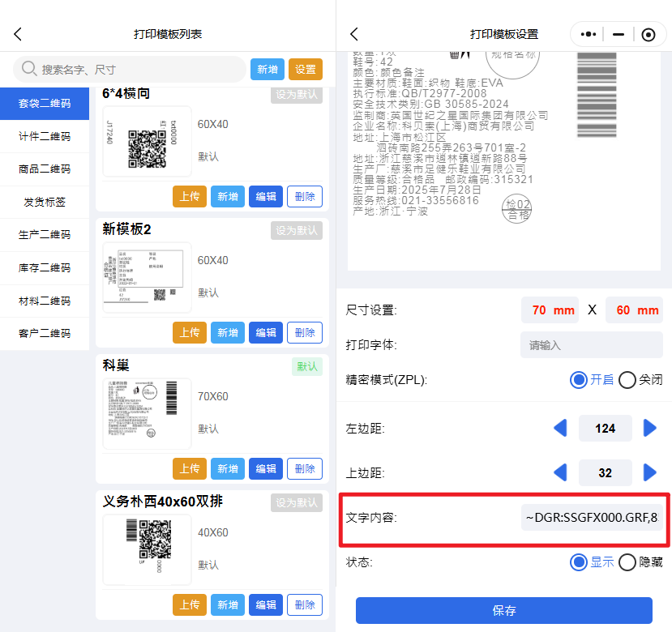The height and width of the screenshot is (632, 672).
Task: Open the three-dot mini program menu
Action: click(x=589, y=34)
